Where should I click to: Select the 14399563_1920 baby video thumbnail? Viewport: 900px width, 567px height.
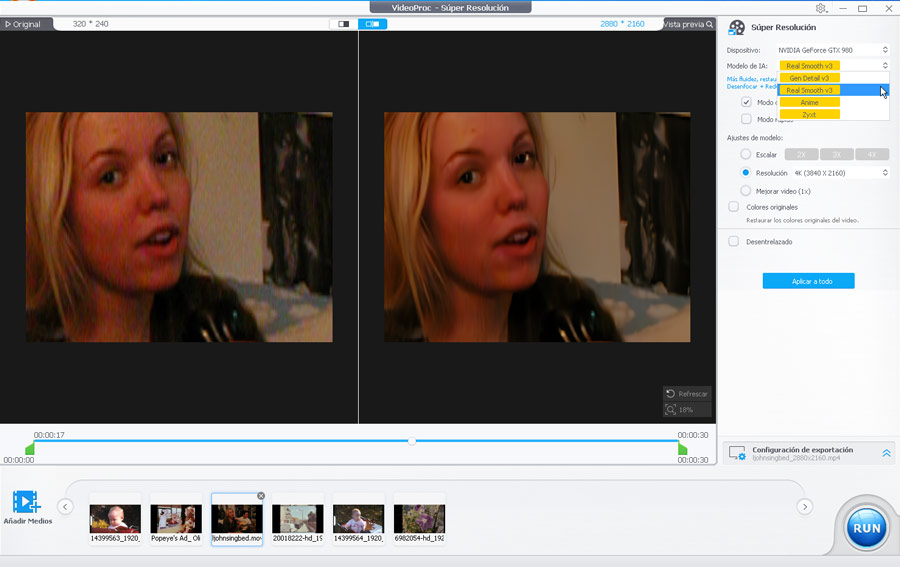115,519
